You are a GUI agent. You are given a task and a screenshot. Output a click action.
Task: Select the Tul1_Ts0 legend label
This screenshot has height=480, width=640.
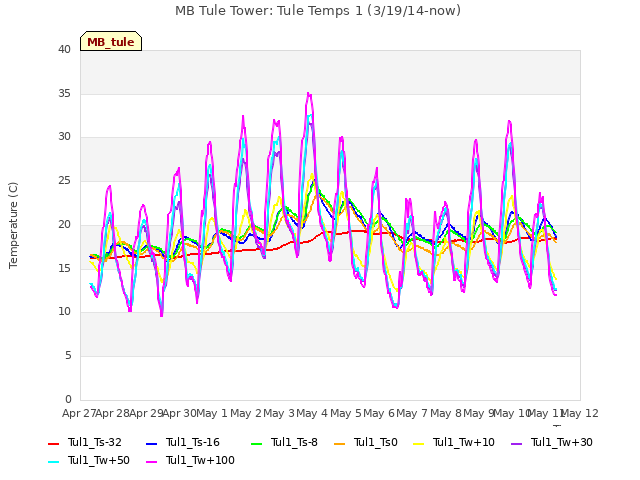(376, 442)
